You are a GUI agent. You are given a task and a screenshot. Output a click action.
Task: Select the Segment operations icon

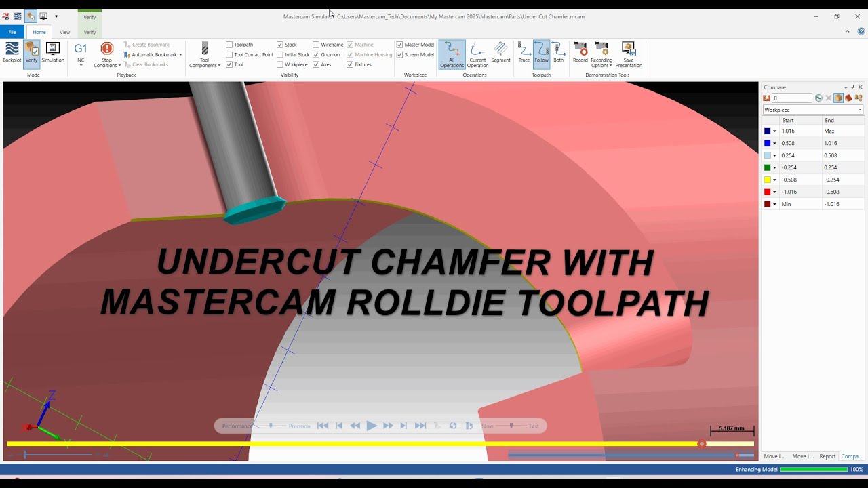[500, 53]
